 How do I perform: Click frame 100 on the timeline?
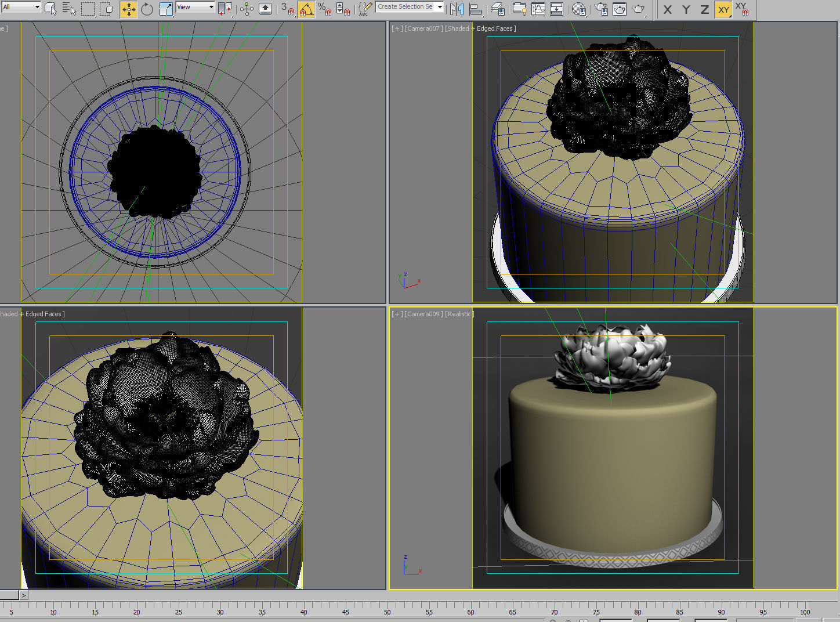pyautogui.click(x=805, y=612)
